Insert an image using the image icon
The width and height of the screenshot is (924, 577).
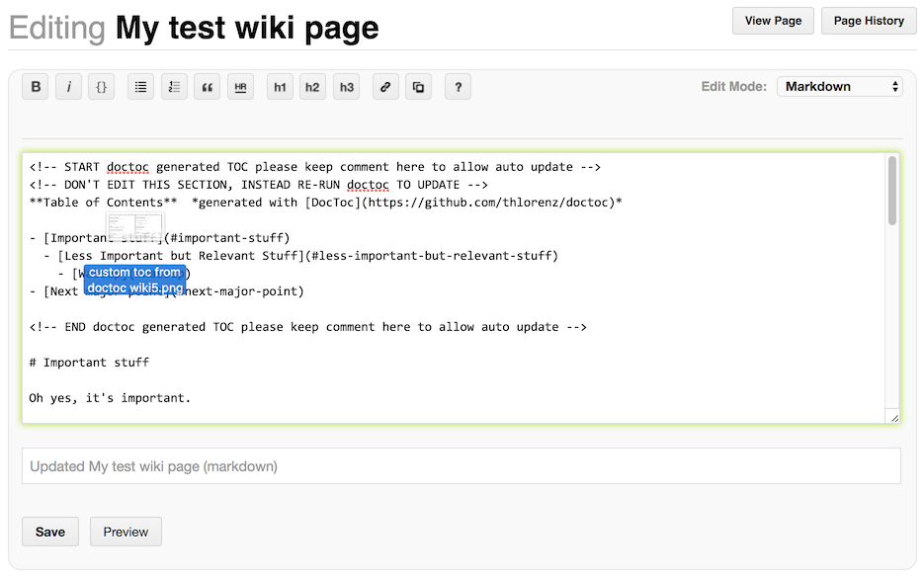pos(418,87)
